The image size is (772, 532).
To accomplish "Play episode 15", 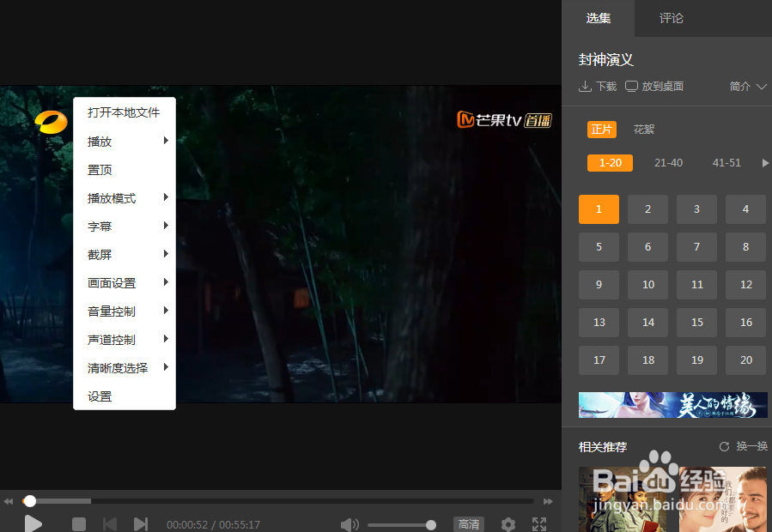I will 696,323.
